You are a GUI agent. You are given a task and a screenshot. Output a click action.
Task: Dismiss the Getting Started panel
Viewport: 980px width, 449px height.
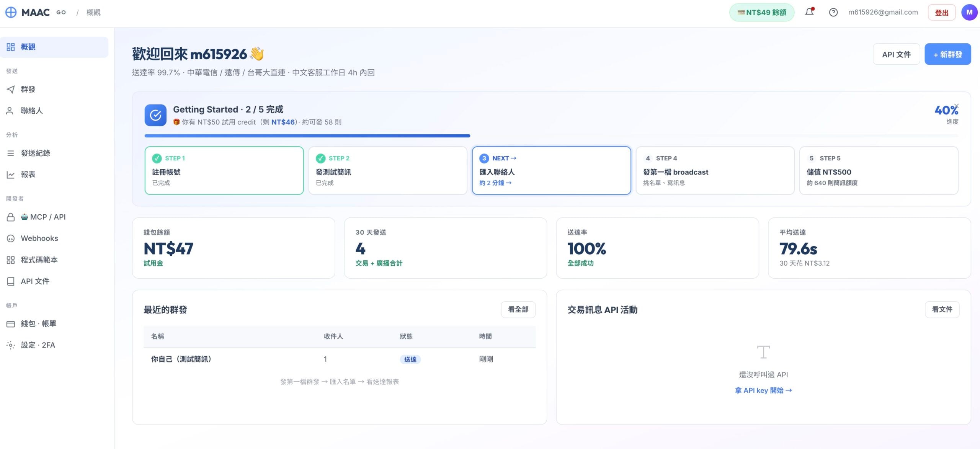pyautogui.click(x=956, y=106)
